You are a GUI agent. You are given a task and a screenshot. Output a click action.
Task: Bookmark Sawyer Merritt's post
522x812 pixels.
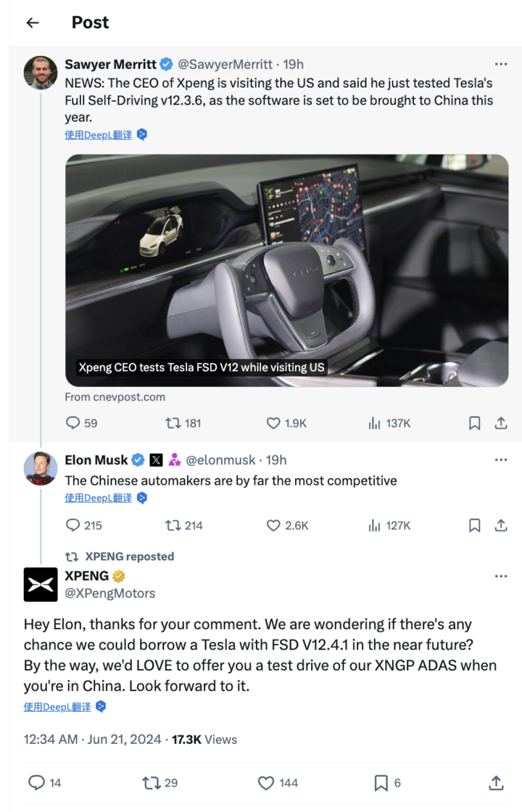[x=474, y=423]
